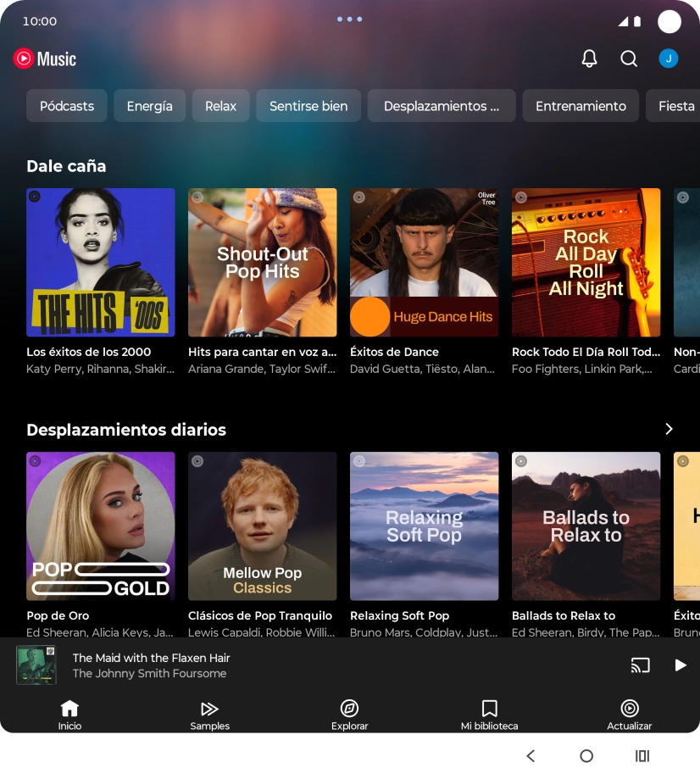Click the 'Pop de Oro' title
Image resolution: width=700 pixels, height=779 pixels.
58,615
